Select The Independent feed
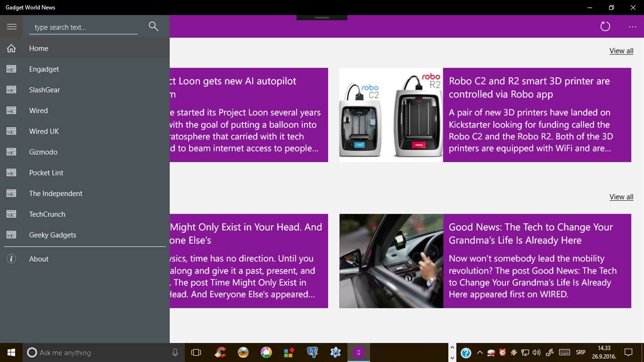 [x=85, y=194]
